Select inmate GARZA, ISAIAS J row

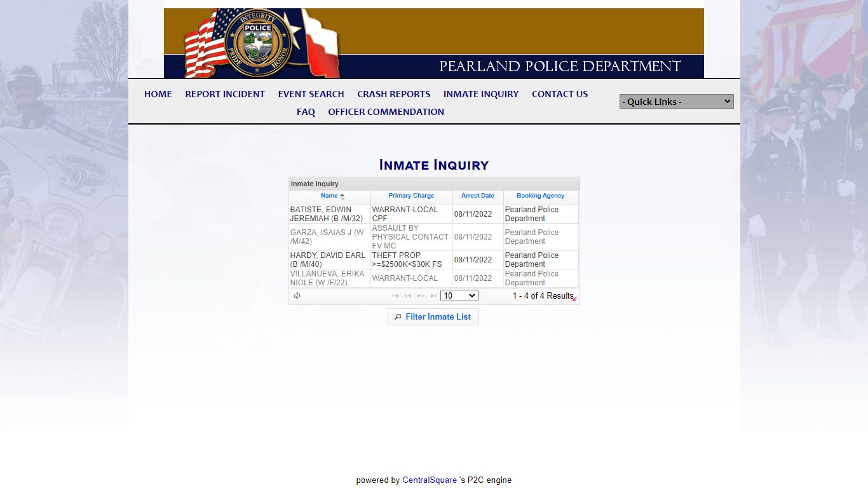coord(433,237)
